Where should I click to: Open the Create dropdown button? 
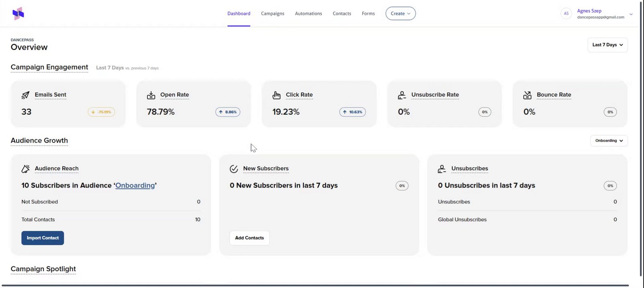coord(400,14)
